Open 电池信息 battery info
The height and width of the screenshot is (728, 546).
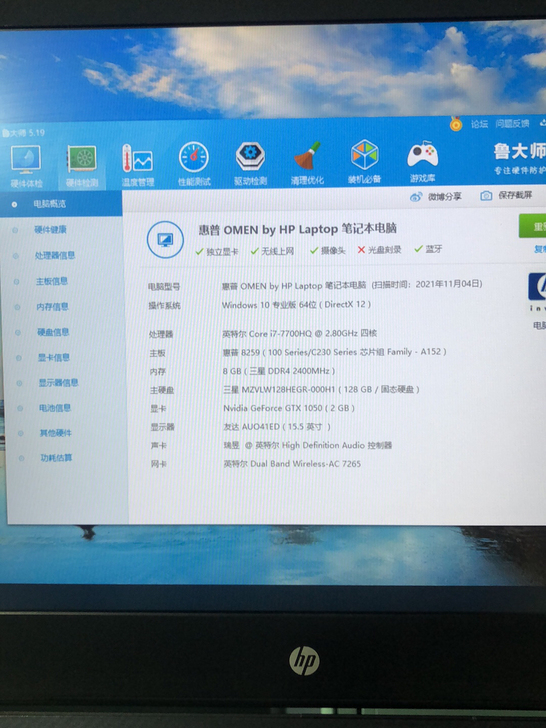[x=55, y=408]
